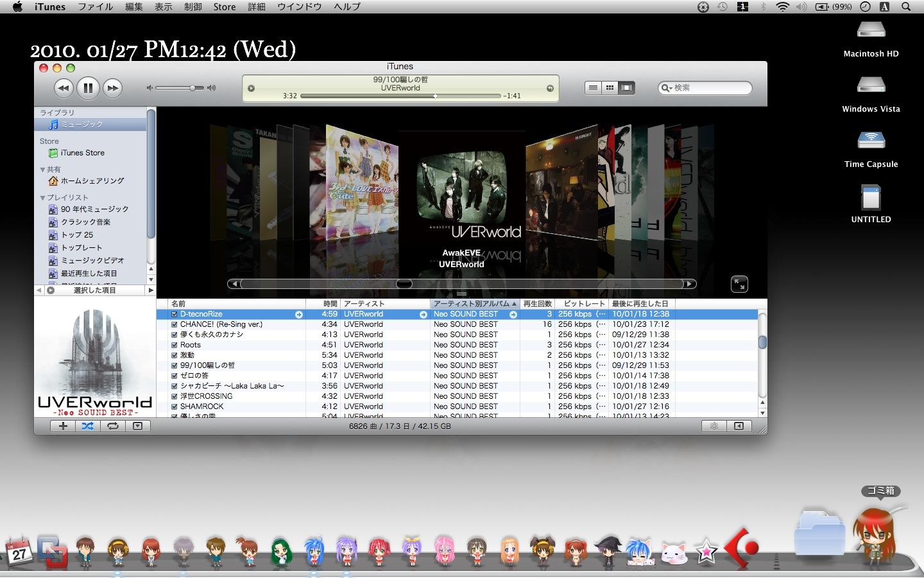Open Time Capsule desktop icon

pos(871,148)
